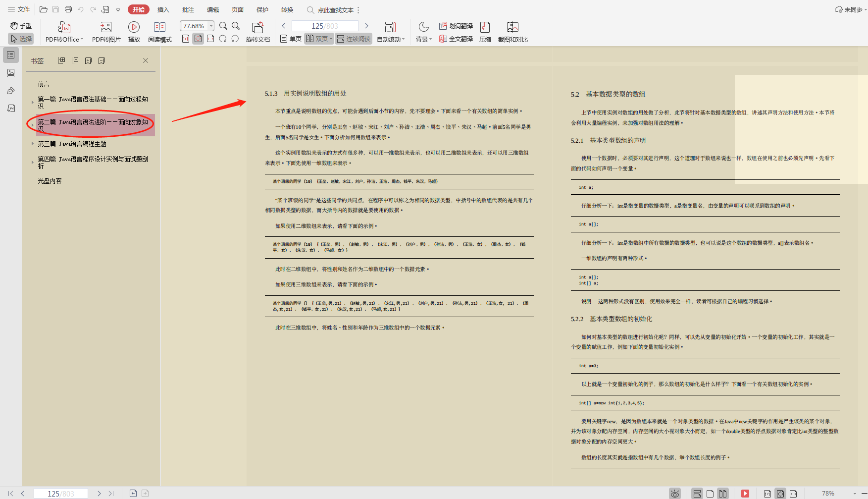Open the bookmarks sidebar panel icon
Viewport: 868px width, 499px height.
[x=11, y=55]
